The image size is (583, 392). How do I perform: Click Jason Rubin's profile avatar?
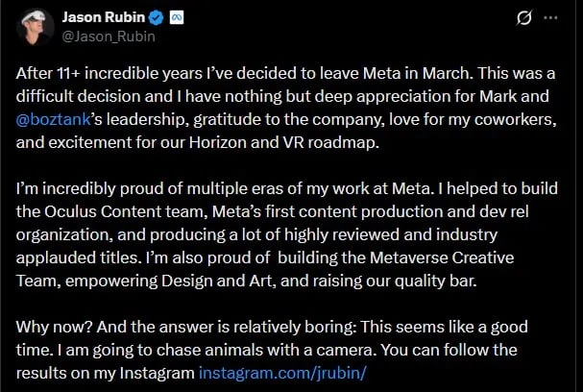pos(35,27)
